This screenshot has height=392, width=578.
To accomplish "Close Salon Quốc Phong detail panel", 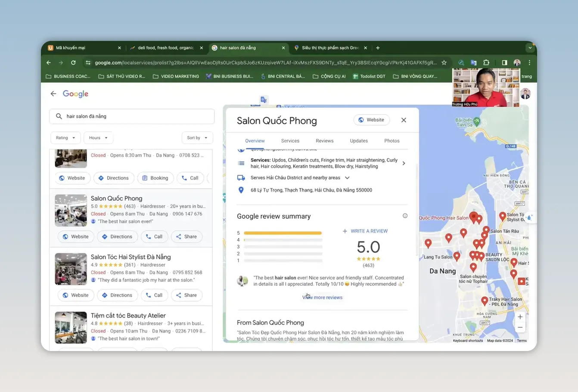I will pyautogui.click(x=404, y=120).
